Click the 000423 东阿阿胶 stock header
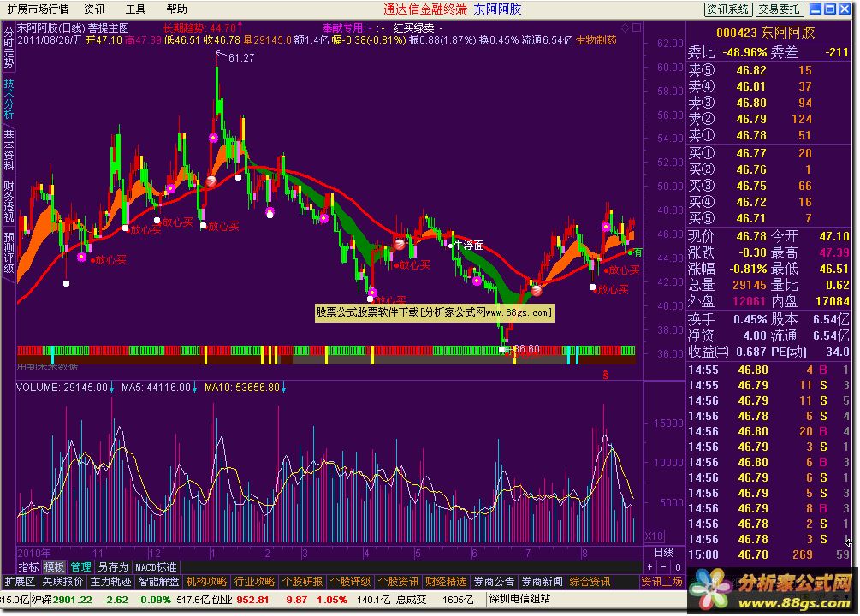Image resolution: width=860 pixels, height=616 pixels. pyautogui.click(x=766, y=33)
